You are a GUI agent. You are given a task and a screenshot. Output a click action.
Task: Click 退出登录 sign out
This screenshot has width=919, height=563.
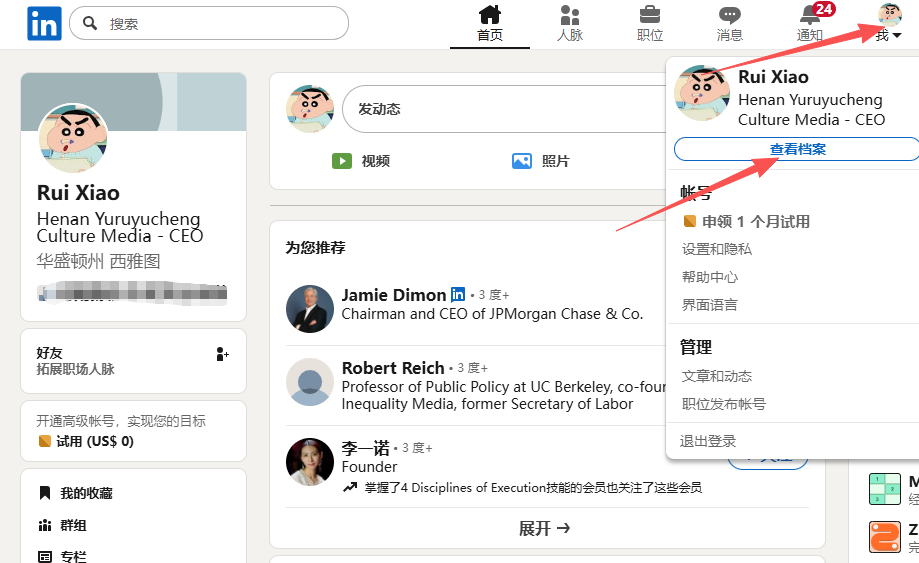(707, 441)
